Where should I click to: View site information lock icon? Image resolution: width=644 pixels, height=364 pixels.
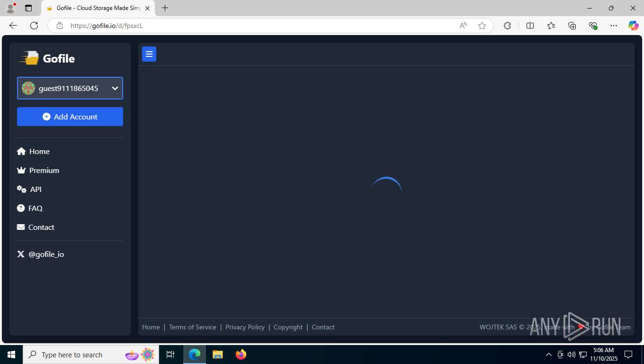pyautogui.click(x=60, y=26)
